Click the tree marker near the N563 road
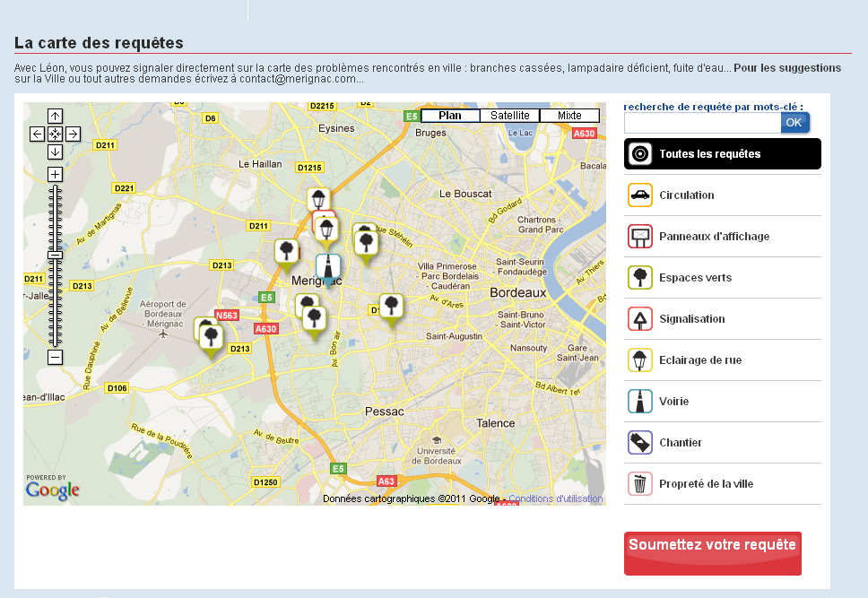This screenshot has width=868, height=598. point(210,336)
